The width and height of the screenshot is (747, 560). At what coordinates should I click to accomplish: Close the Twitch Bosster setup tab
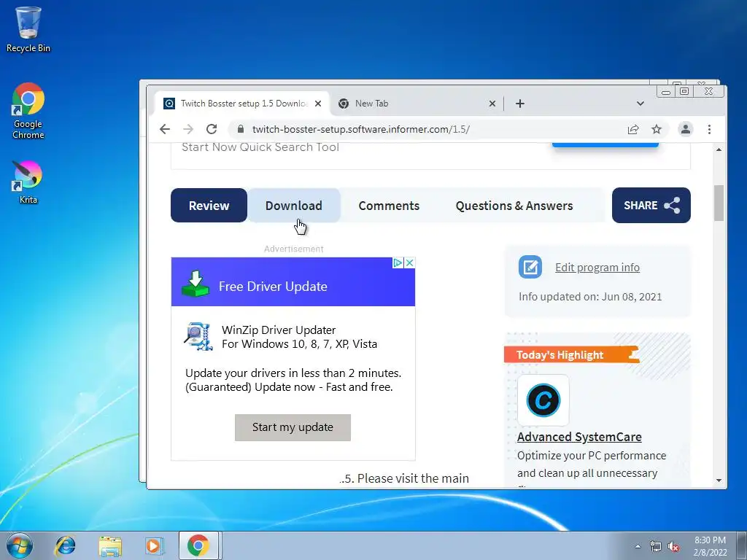point(318,104)
